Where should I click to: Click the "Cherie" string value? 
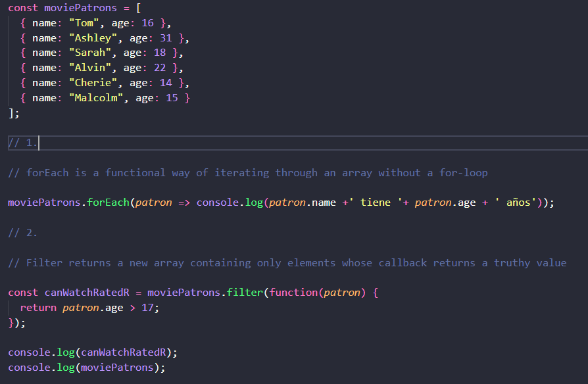pyautogui.click(x=93, y=82)
